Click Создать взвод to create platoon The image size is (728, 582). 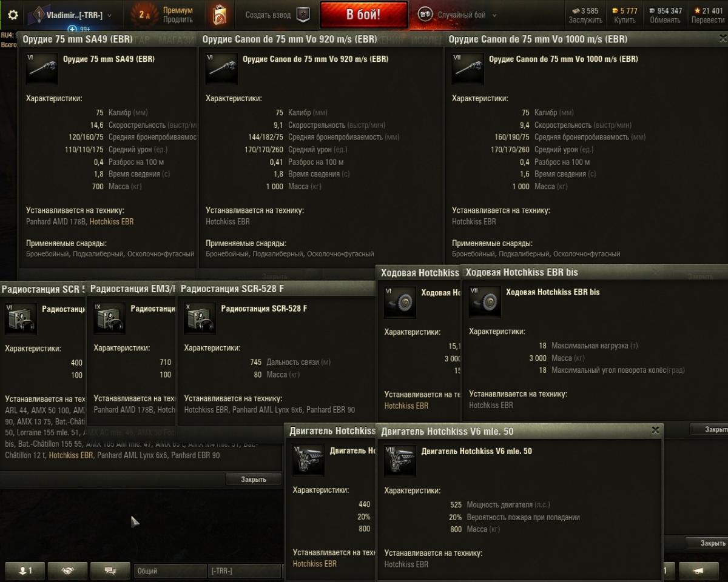268,15
